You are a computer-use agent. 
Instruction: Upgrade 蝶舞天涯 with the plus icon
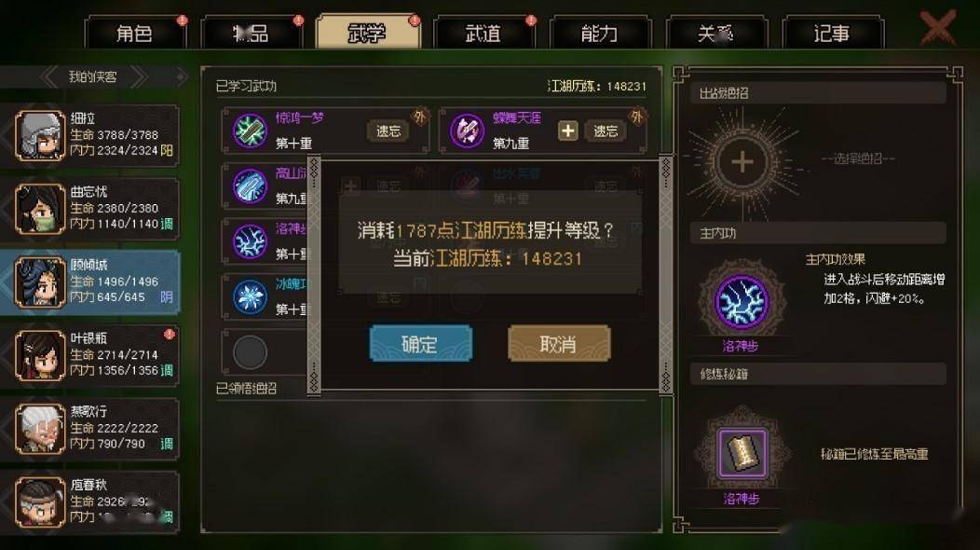click(x=567, y=131)
